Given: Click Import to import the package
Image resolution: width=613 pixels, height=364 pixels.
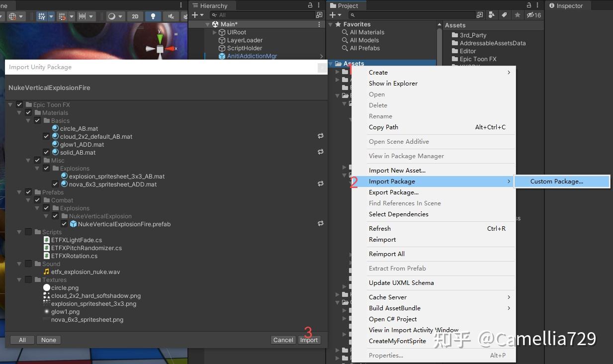Looking at the screenshot, I should click(x=309, y=340).
